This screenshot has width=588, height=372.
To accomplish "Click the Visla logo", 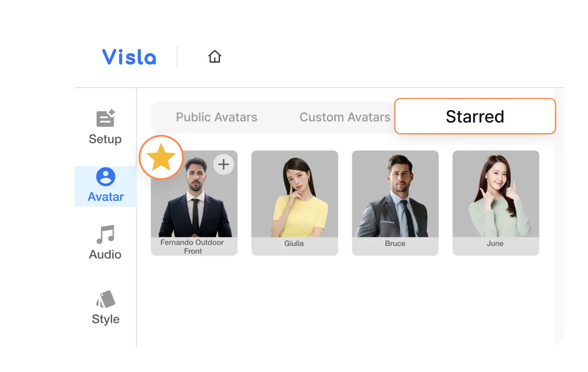I will [129, 57].
